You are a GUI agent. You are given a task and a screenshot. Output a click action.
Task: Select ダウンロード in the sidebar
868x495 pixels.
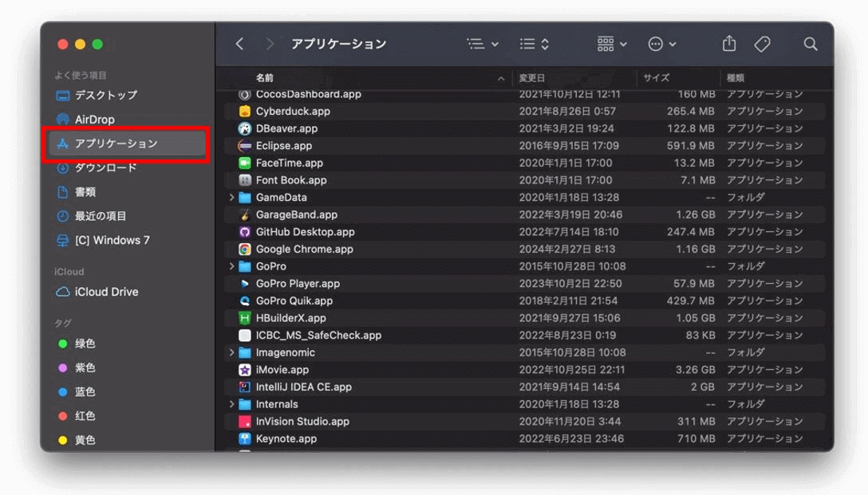point(127,167)
